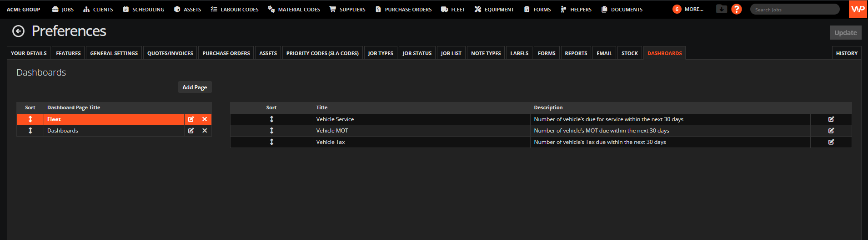Switch to the Forms preferences tab
The height and width of the screenshot is (240, 868).
(547, 53)
